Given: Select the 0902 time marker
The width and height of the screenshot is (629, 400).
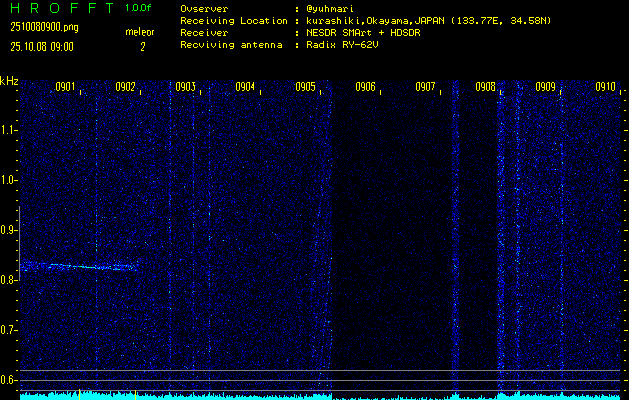Looking at the screenshot, I should [126, 87].
